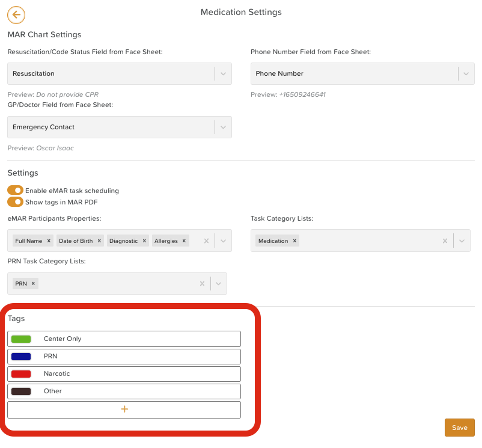Open the Resuscitation field dropdown
This screenshot has width=482, height=448.
[x=223, y=73]
